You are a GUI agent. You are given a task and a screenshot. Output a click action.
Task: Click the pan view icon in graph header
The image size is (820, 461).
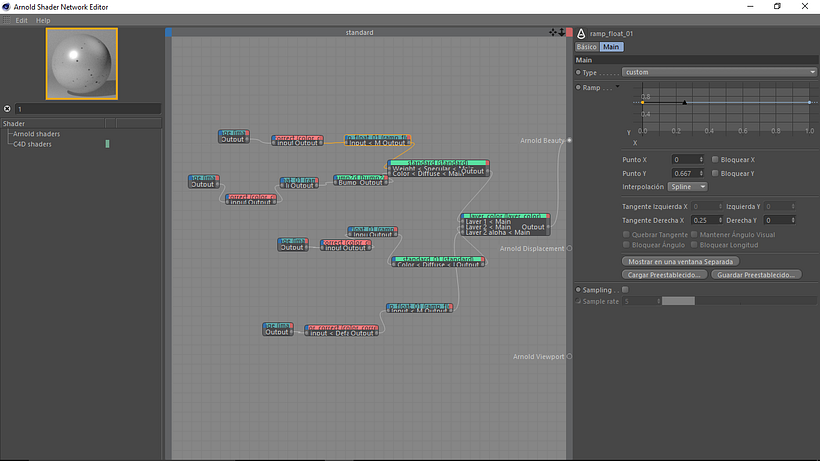pos(553,32)
